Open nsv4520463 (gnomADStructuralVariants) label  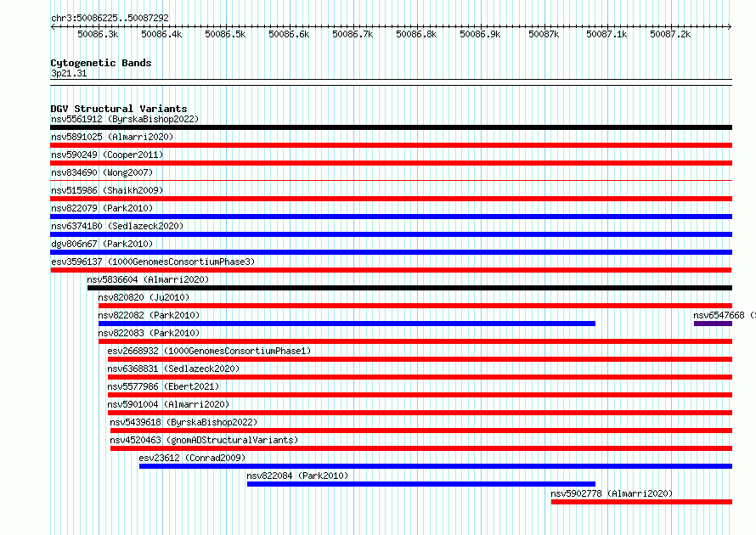(205, 440)
